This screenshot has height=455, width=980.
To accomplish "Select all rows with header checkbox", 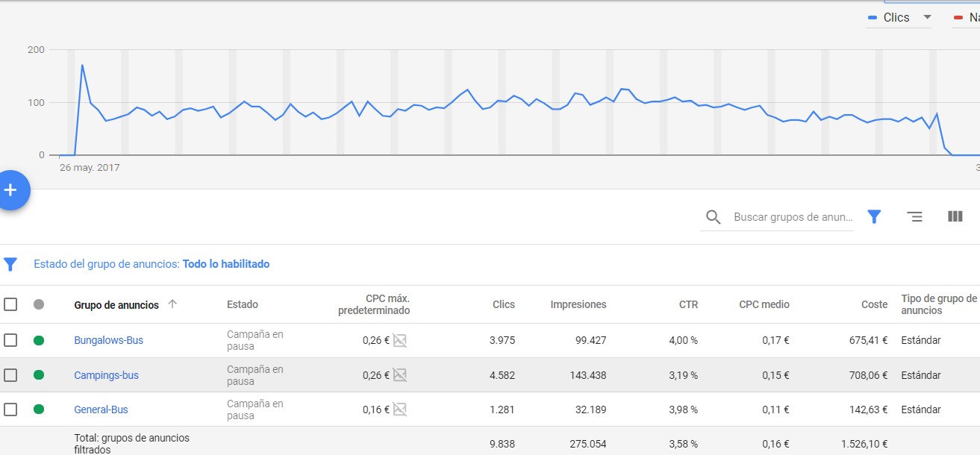I will (10, 304).
